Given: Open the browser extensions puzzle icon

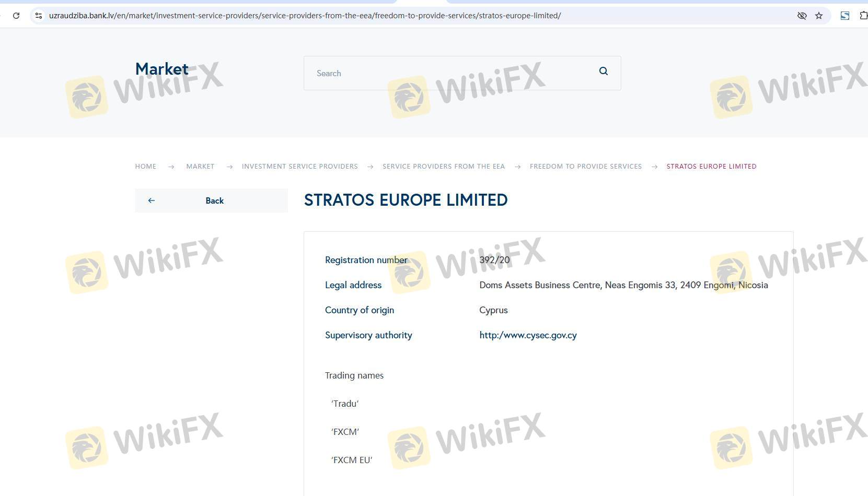Looking at the screenshot, I should (863, 16).
